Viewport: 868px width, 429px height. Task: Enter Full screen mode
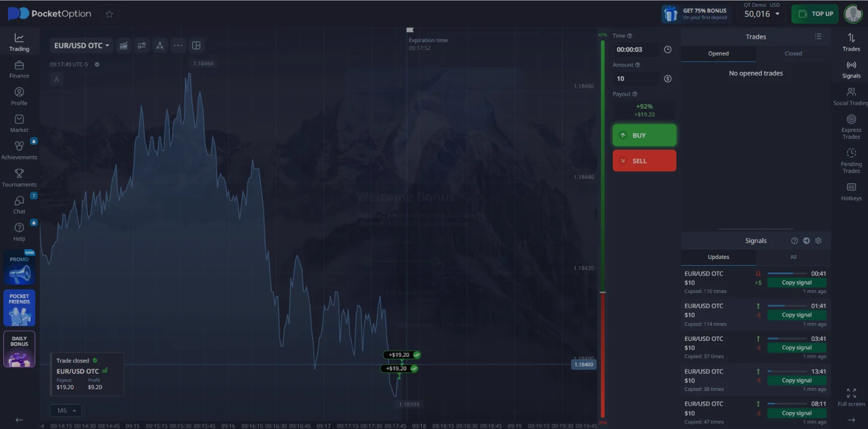point(851,397)
